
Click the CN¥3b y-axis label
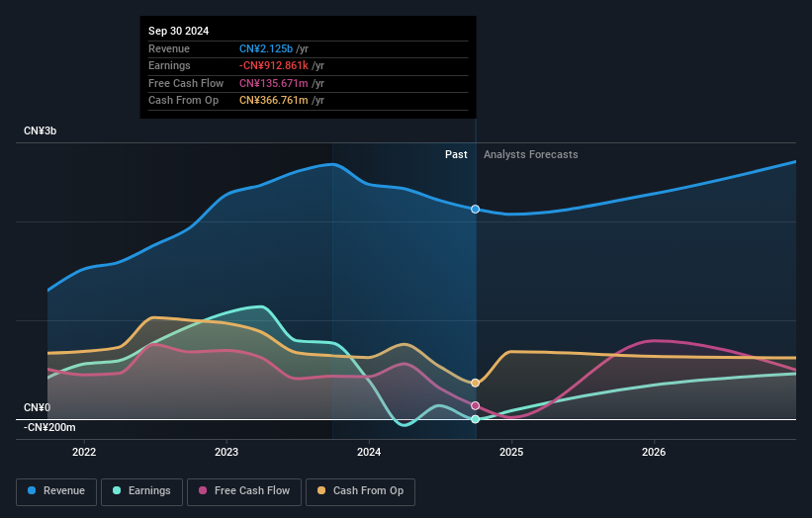[40, 130]
